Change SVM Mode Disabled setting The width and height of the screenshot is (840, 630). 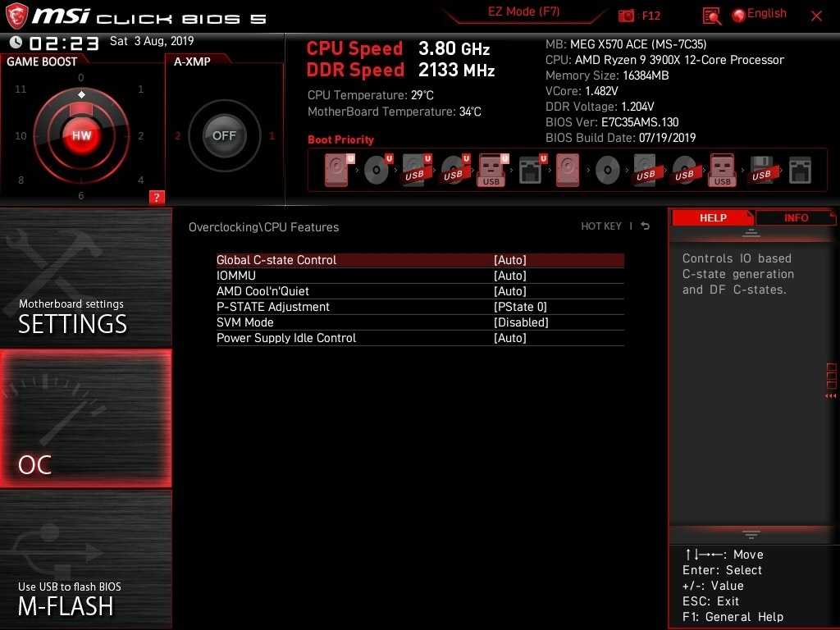click(x=521, y=322)
